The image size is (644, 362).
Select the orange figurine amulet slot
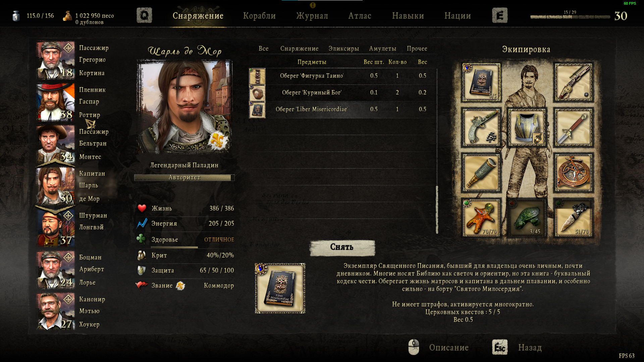481,218
